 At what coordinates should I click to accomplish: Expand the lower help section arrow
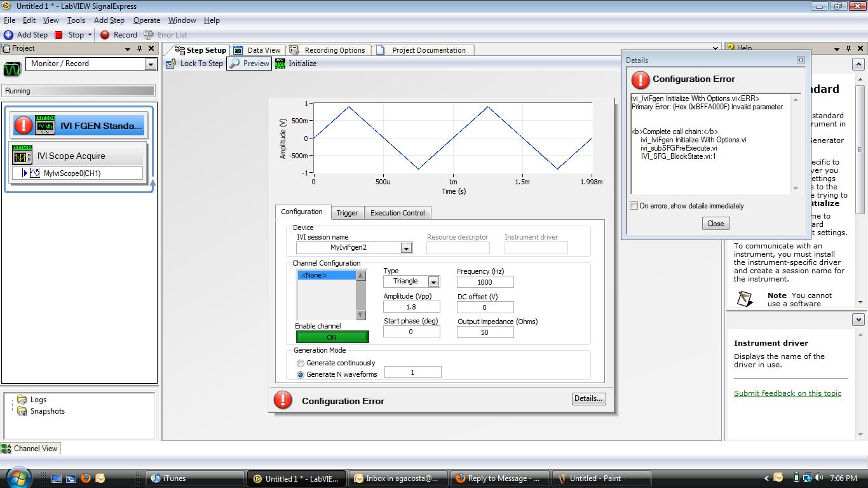click(859, 320)
